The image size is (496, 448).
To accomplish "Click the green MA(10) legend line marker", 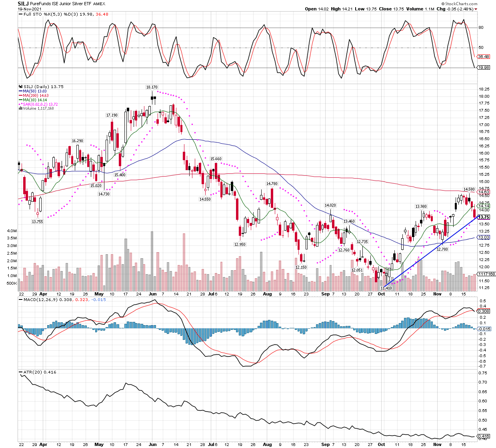I will tap(20, 100).
